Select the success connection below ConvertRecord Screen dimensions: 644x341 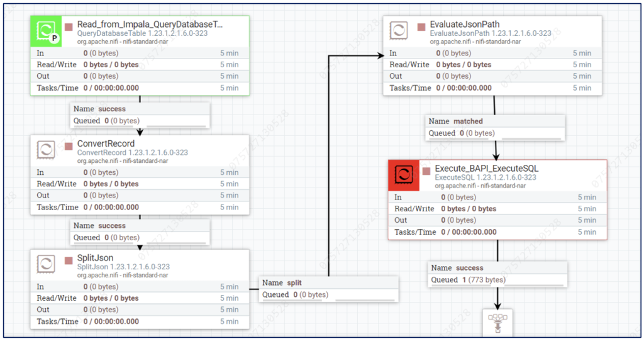(140, 232)
